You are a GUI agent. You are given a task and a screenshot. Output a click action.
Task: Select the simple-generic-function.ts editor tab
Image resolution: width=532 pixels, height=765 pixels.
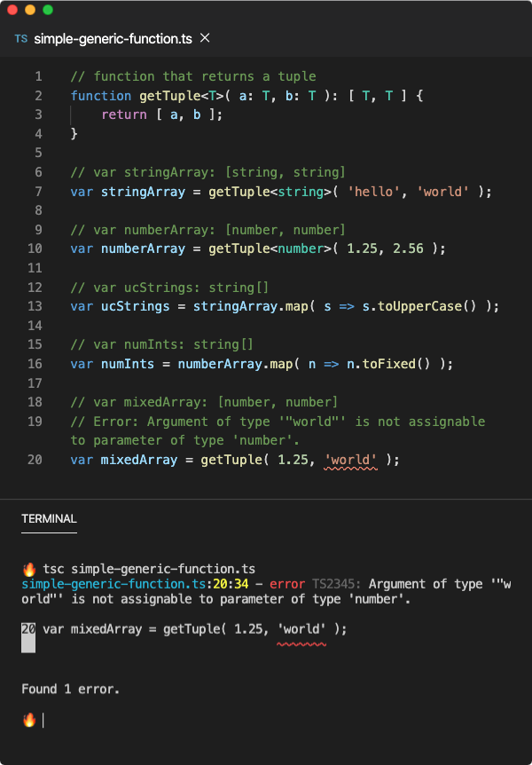click(x=113, y=38)
